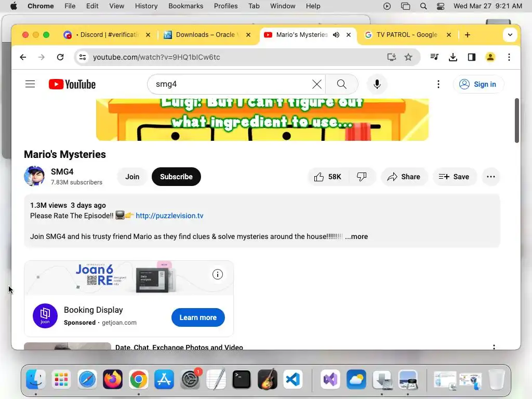Bookmark this page with the star
This screenshot has width=532, height=399.
[408, 57]
